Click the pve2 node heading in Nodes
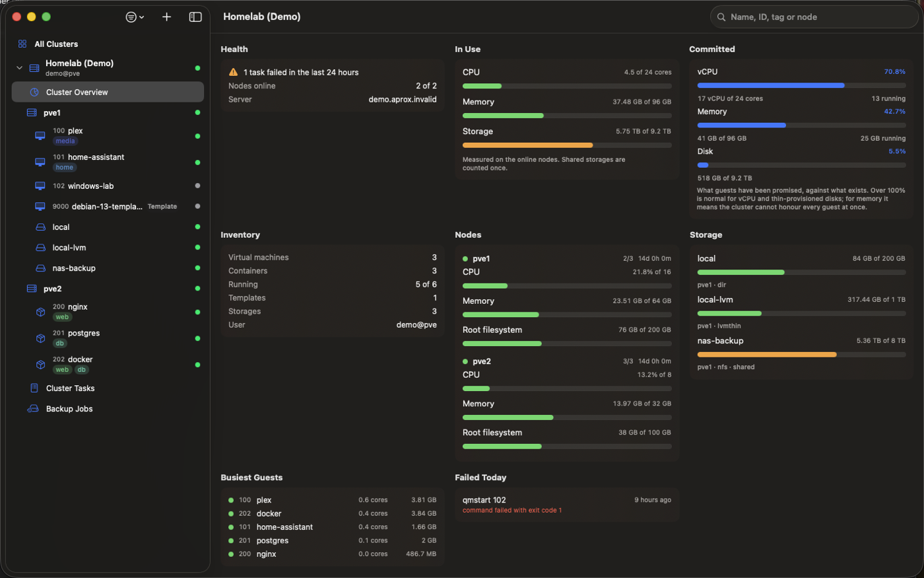The image size is (924, 578). click(x=482, y=362)
